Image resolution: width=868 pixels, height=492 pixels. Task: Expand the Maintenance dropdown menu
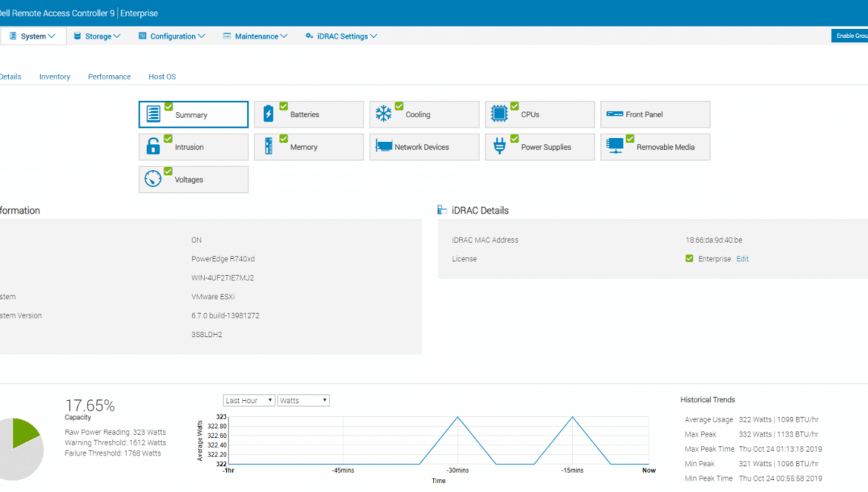[255, 36]
